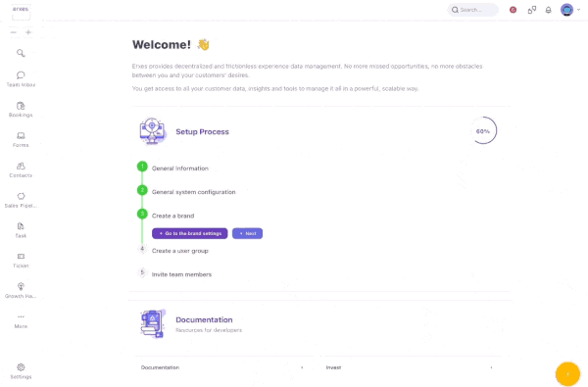Click the Search input field
The height and width of the screenshot is (387, 588).
[473, 10]
